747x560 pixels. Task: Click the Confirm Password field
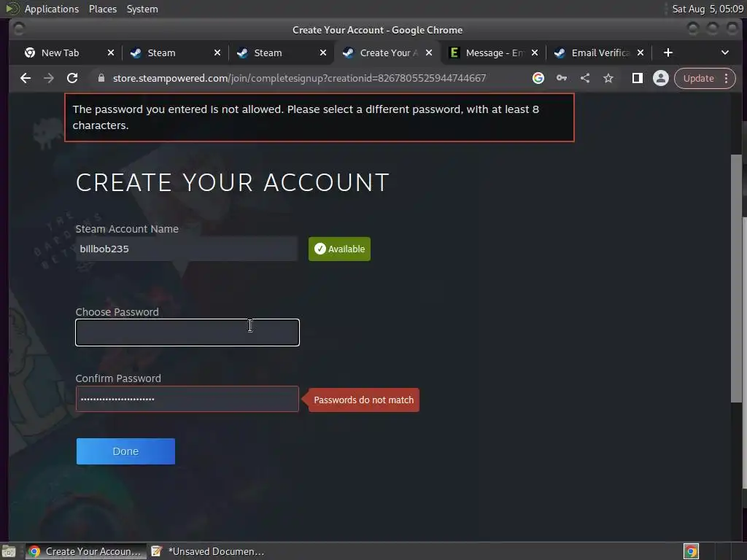tap(187, 399)
